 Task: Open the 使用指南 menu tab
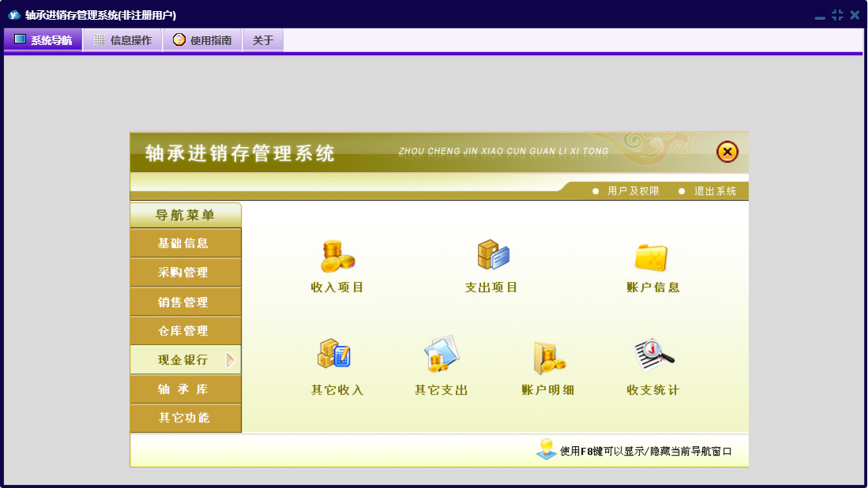click(202, 40)
